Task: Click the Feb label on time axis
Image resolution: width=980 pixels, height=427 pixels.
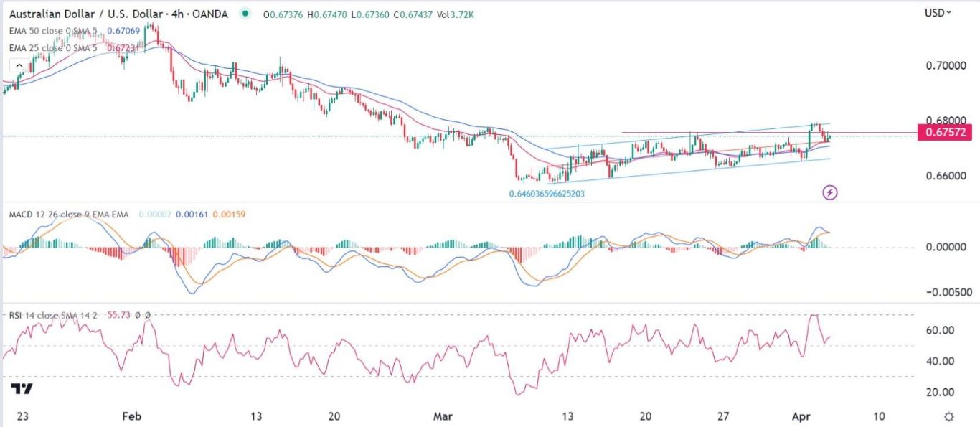Action: point(131,416)
